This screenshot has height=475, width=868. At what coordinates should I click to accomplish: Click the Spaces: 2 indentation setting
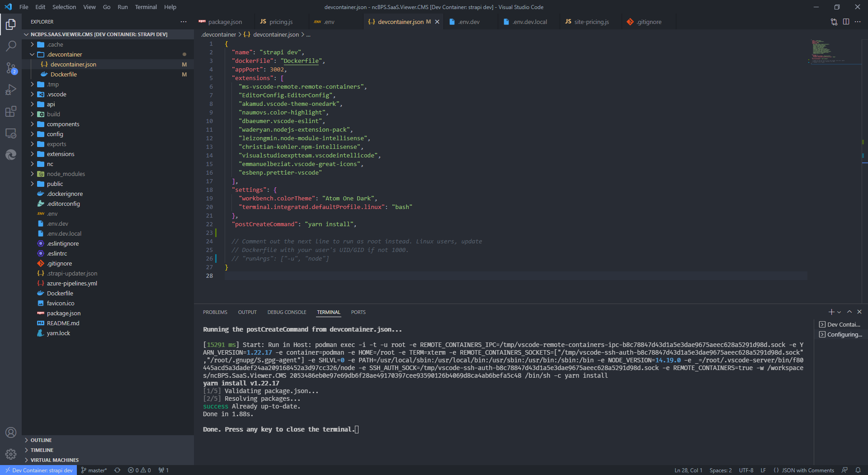(721, 470)
